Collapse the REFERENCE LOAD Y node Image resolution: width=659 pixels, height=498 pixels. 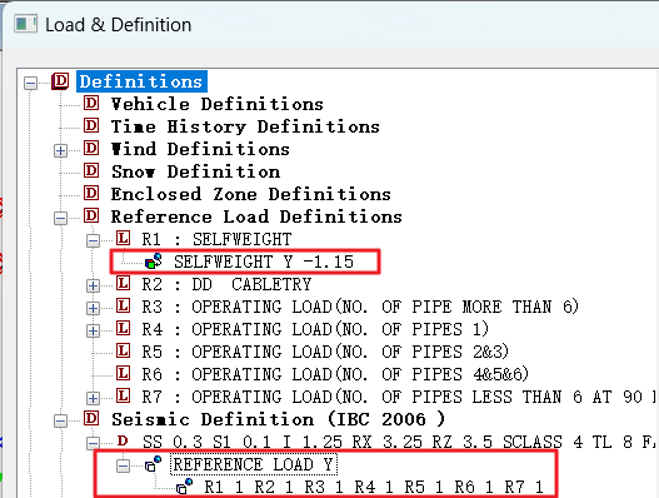(x=123, y=466)
